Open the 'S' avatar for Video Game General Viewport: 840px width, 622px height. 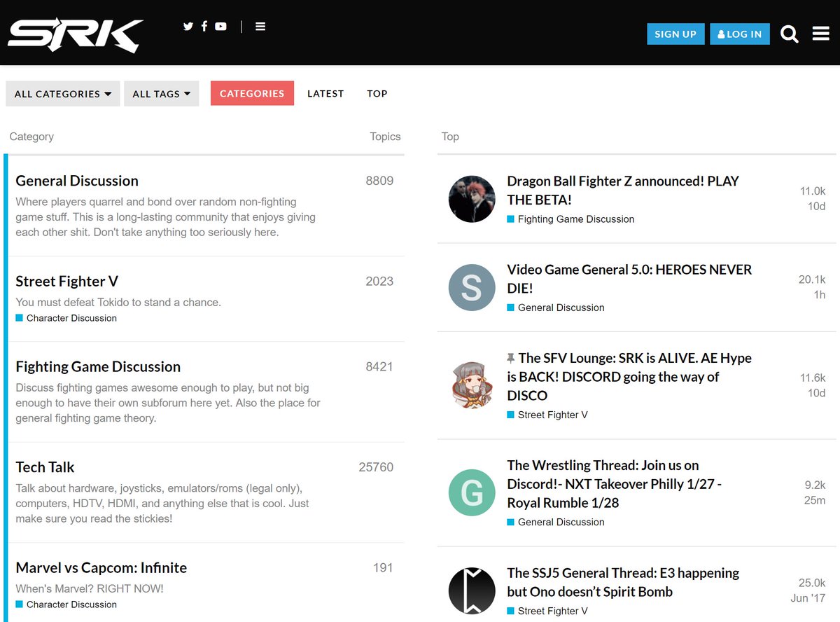472,288
